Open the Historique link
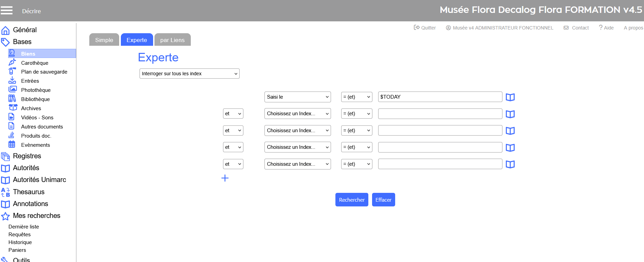The image size is (644, 262). pos(20,242)
